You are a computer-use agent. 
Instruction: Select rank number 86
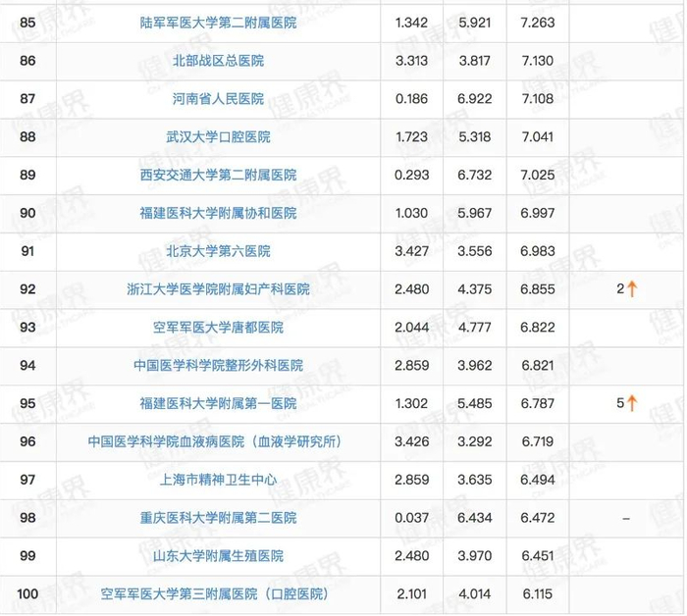[27, 61]
